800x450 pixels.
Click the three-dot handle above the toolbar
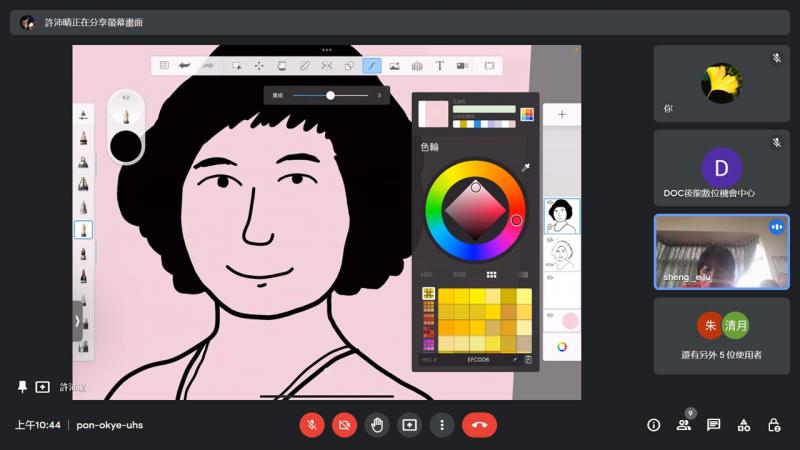click(x=327, y=50)
